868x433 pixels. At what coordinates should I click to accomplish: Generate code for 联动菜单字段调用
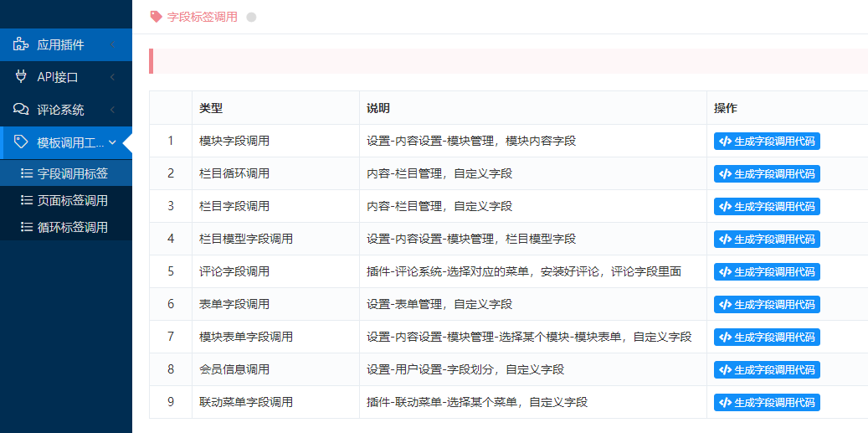pyautogui.click(x=767, y=403)
